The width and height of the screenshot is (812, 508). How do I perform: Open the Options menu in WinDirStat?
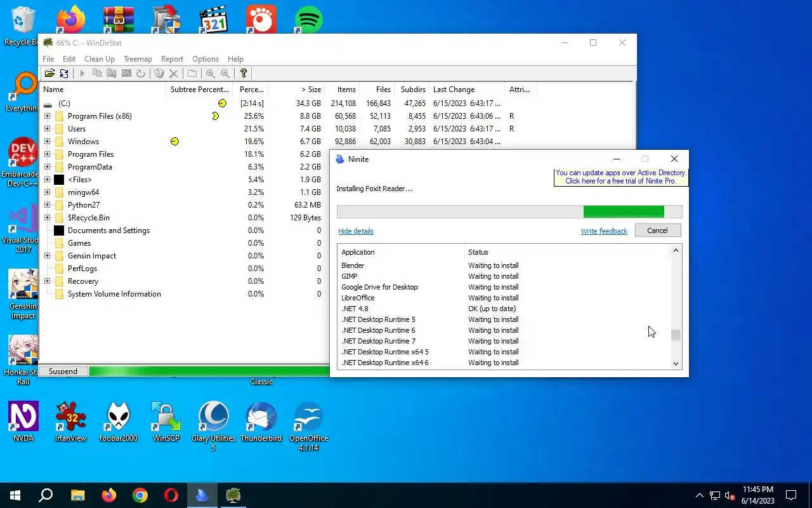(x=206, y=59)
